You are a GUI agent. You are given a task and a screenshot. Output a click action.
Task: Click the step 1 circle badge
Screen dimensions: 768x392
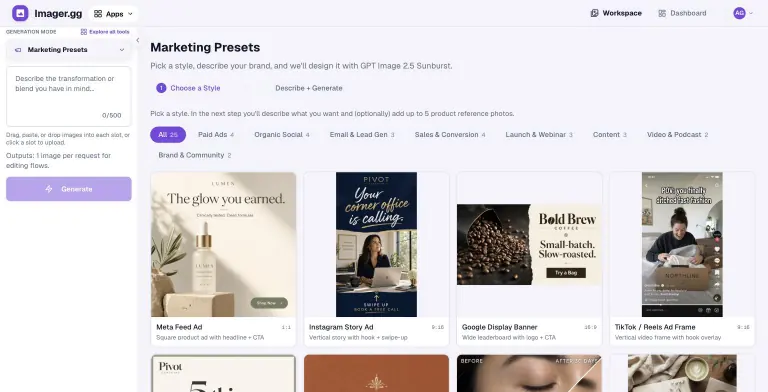161,88
